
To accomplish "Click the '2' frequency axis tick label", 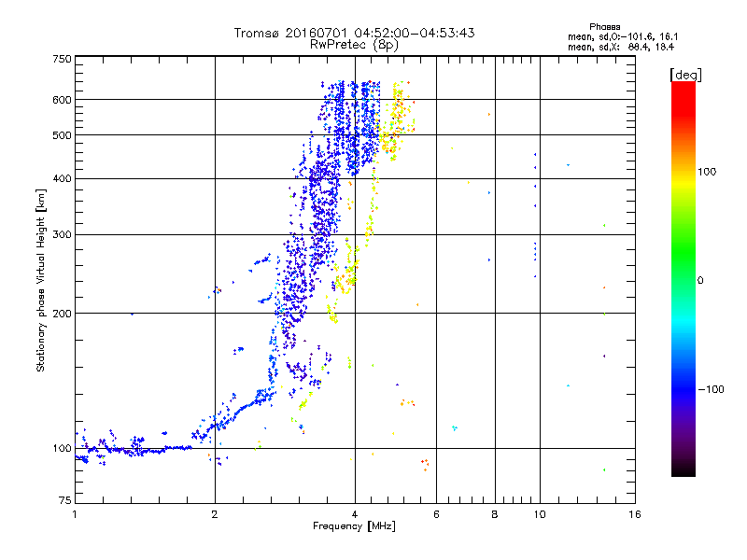I will click(215, 514).
